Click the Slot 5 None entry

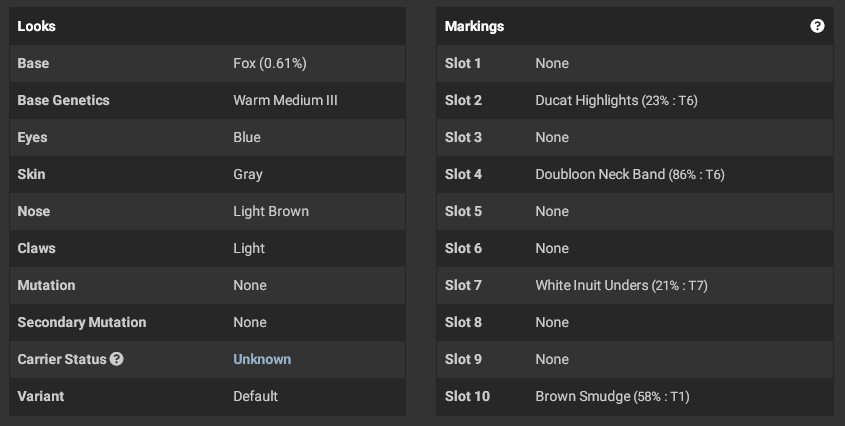tap(552, 211)
